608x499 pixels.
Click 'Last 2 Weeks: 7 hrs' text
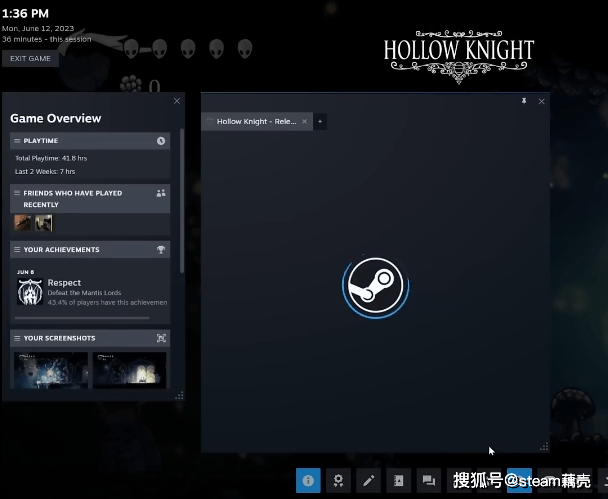45,171
